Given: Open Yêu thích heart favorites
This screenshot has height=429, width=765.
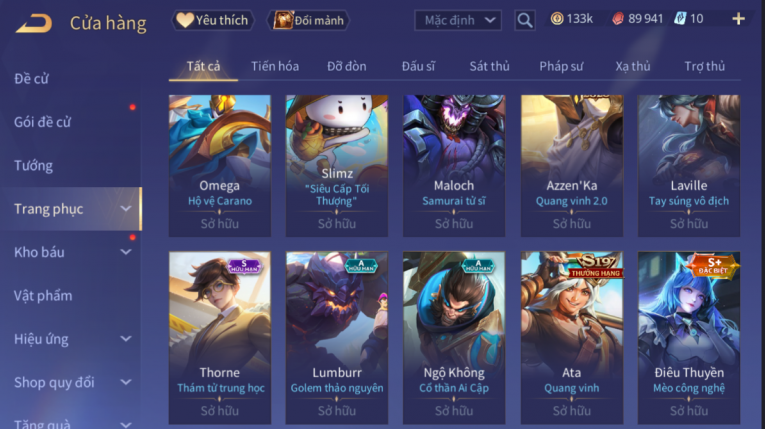Looking at the screenshot, I should pyautogui.click(x=213, y=20).
